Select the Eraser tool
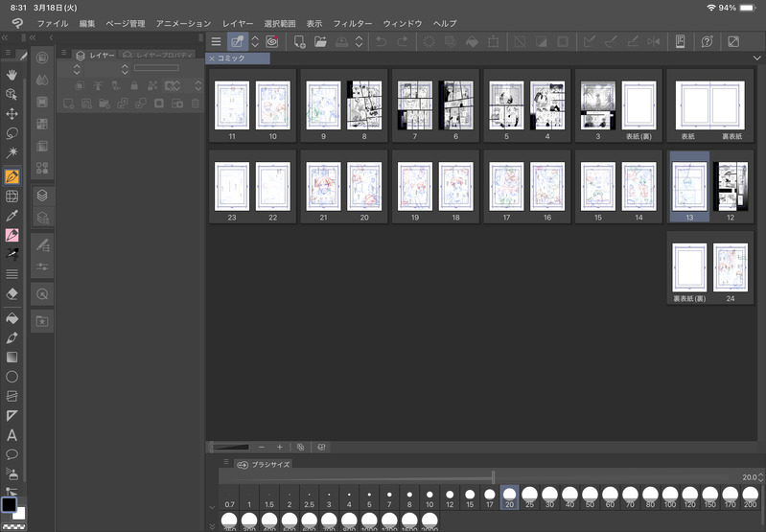 click(x=12, y=293)
